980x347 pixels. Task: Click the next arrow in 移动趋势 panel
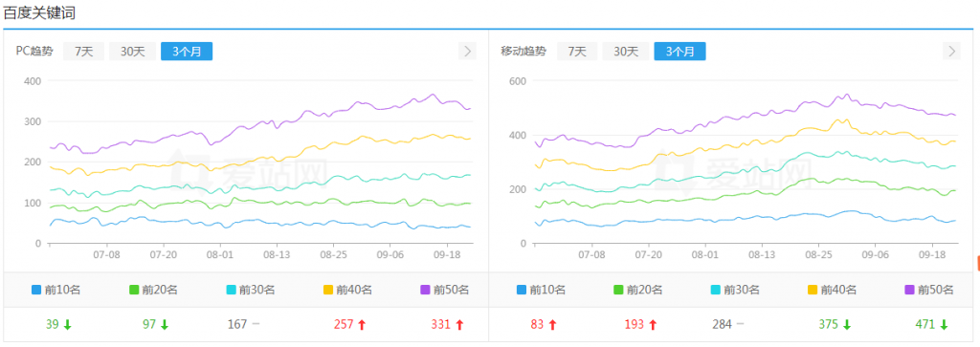952,52
